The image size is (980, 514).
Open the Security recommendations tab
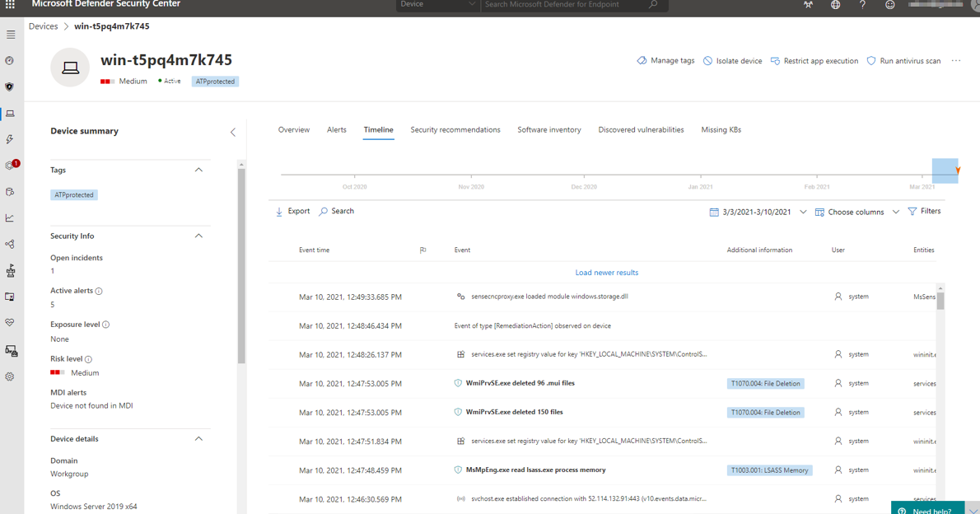point(455,130)
